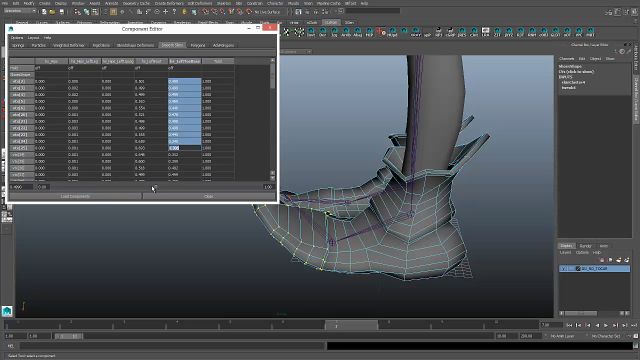Open Options menu in Component Editor

click(x=17, y=38)
